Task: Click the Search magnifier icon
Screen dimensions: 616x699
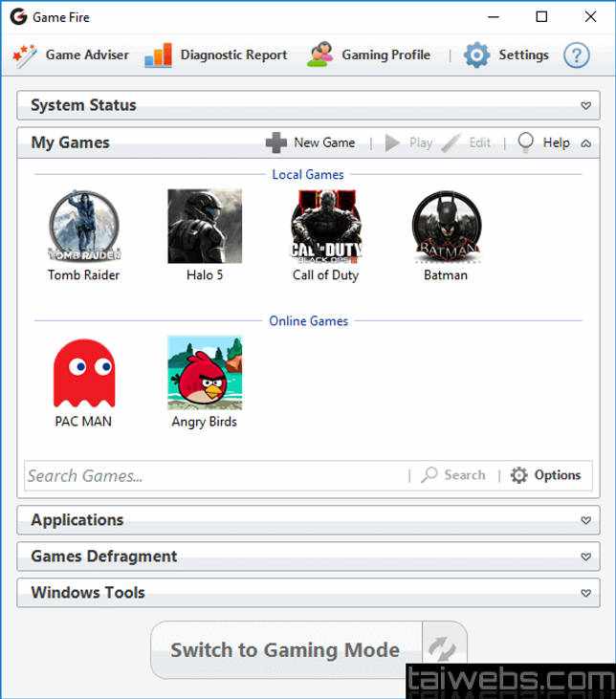Action: pyautogui.click(x=429, y=475)
